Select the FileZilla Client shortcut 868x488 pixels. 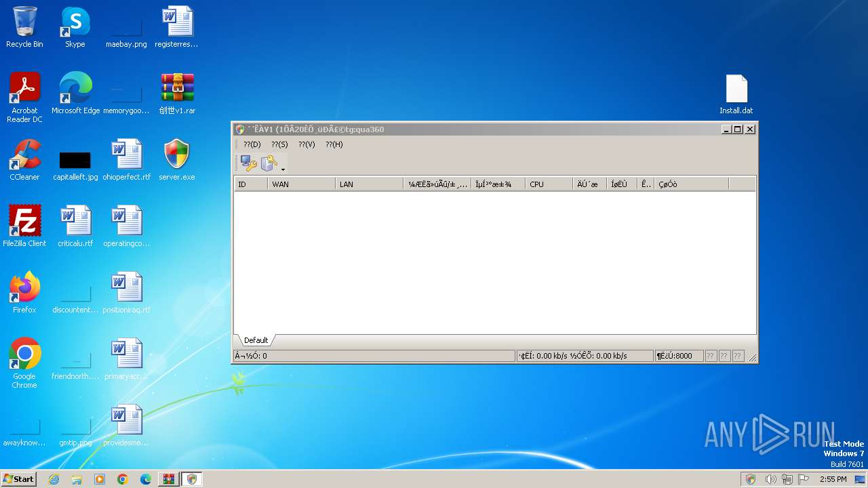24,226
